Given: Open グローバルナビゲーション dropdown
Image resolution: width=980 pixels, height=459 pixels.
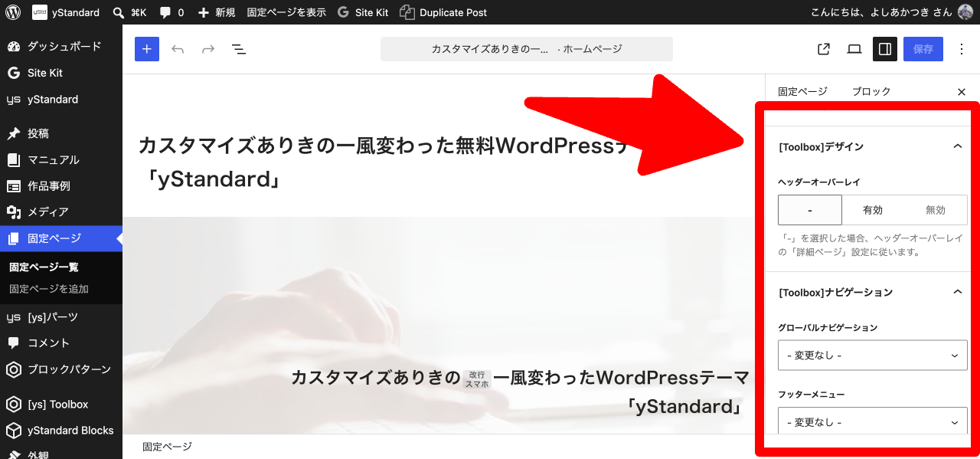Looking at the screenshot, I should (x=873, y=356).
